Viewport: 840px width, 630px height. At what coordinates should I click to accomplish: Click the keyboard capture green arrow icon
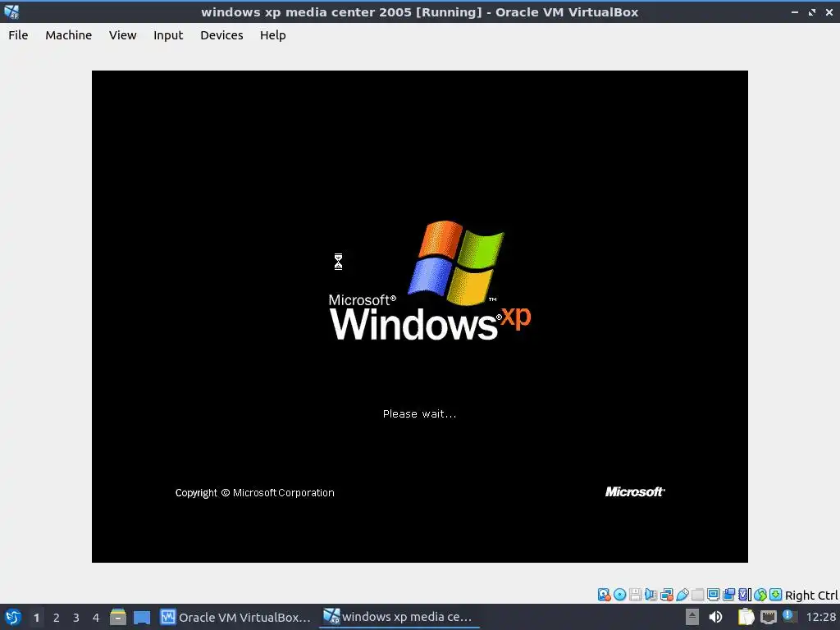click(776, 595)
